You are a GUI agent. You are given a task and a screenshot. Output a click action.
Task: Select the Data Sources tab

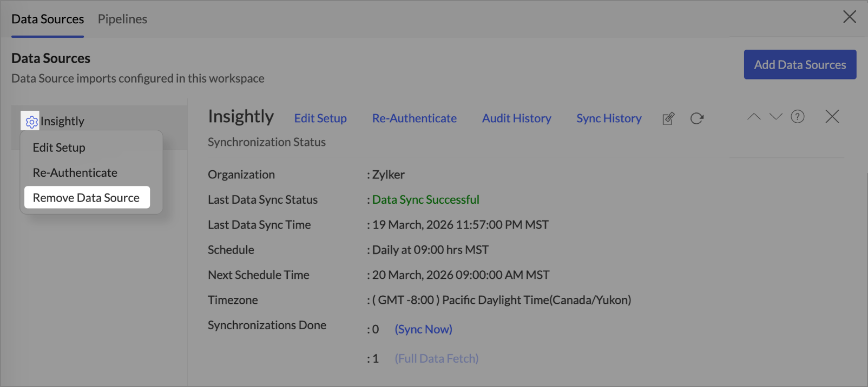tap(48, 19)
